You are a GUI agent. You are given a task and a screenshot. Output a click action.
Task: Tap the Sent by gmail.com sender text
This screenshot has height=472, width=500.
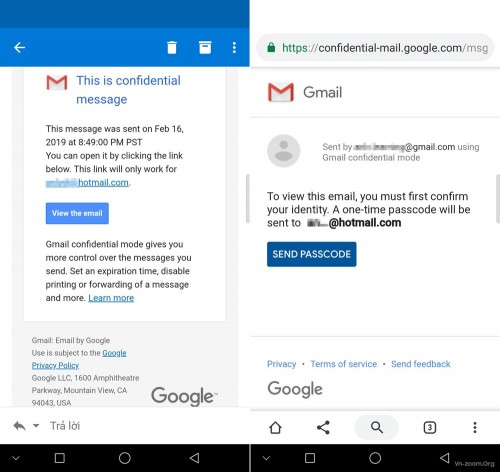tap(401, 152)
